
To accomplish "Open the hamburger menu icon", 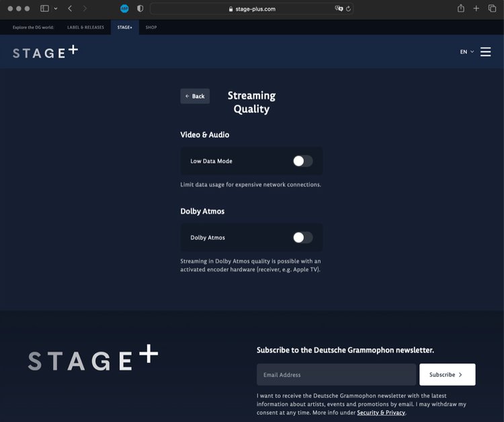I will coord(485,52).
